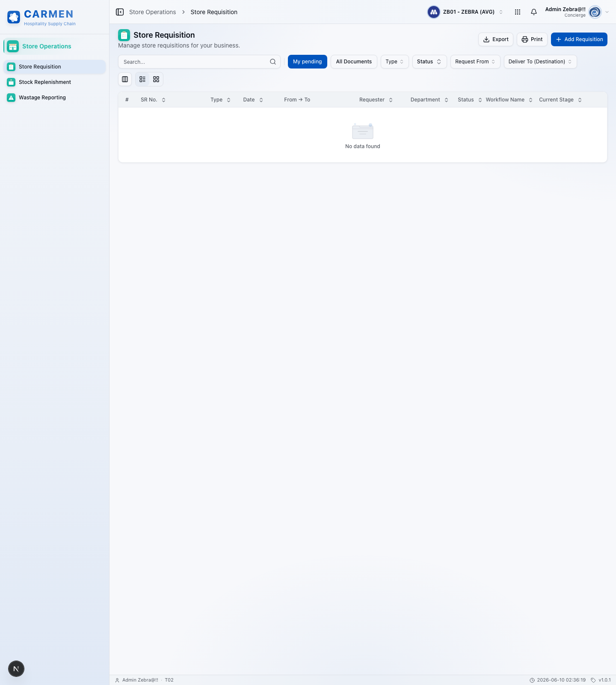616x685 pixels.
Task: Open the ZB01 - ZEBRA (AVG) business unit selector
Action: (466, 12)
